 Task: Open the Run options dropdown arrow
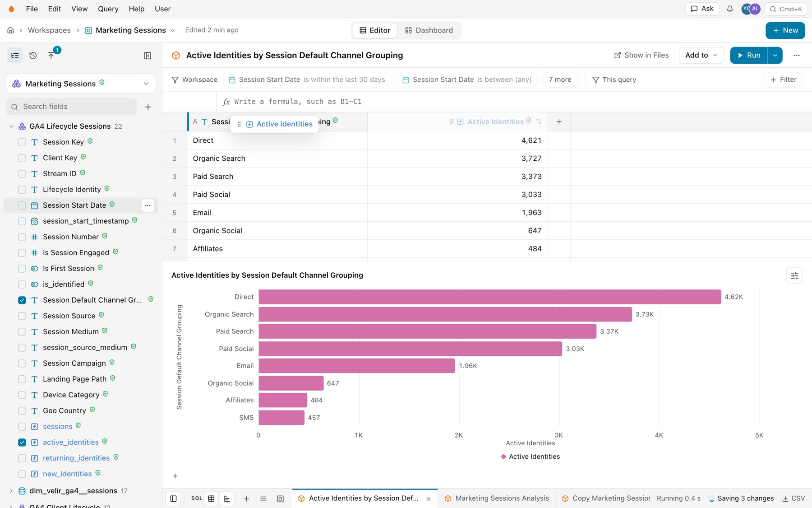click(775, 55)
